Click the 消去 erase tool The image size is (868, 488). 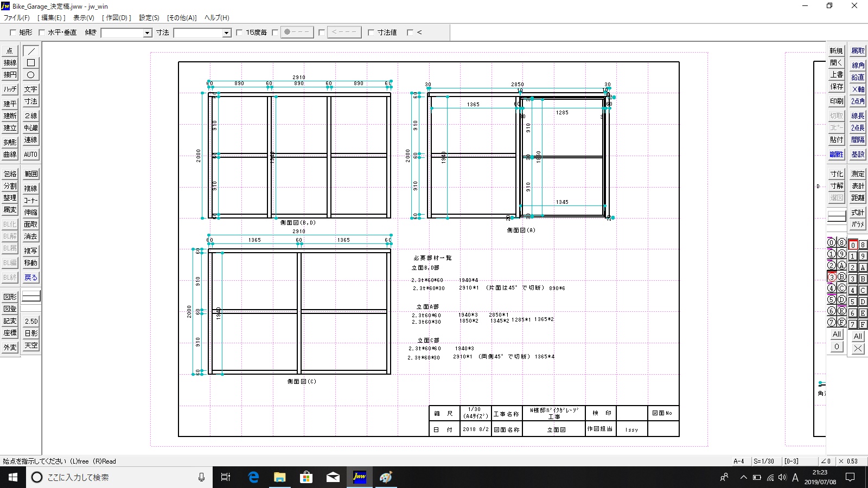coord(31,236)
